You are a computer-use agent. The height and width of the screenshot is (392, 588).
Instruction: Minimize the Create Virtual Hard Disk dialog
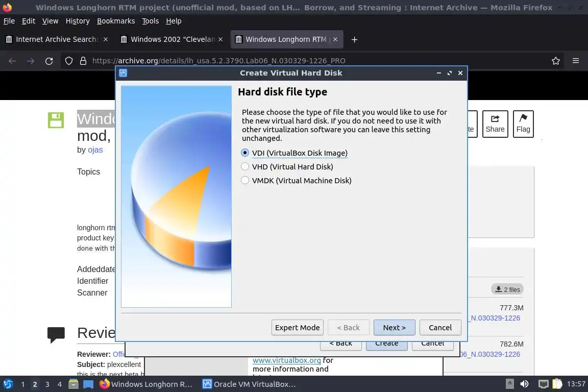(439, 73)
